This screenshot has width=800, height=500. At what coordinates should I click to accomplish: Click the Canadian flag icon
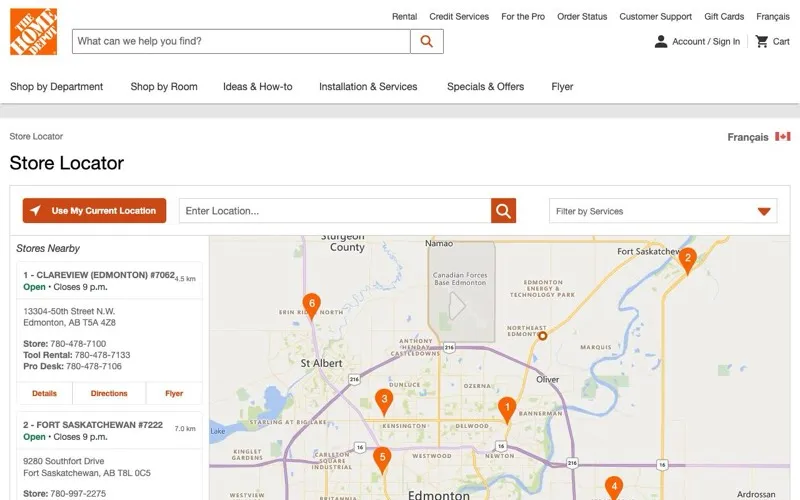pyautogui.click(x=783, y=136)
